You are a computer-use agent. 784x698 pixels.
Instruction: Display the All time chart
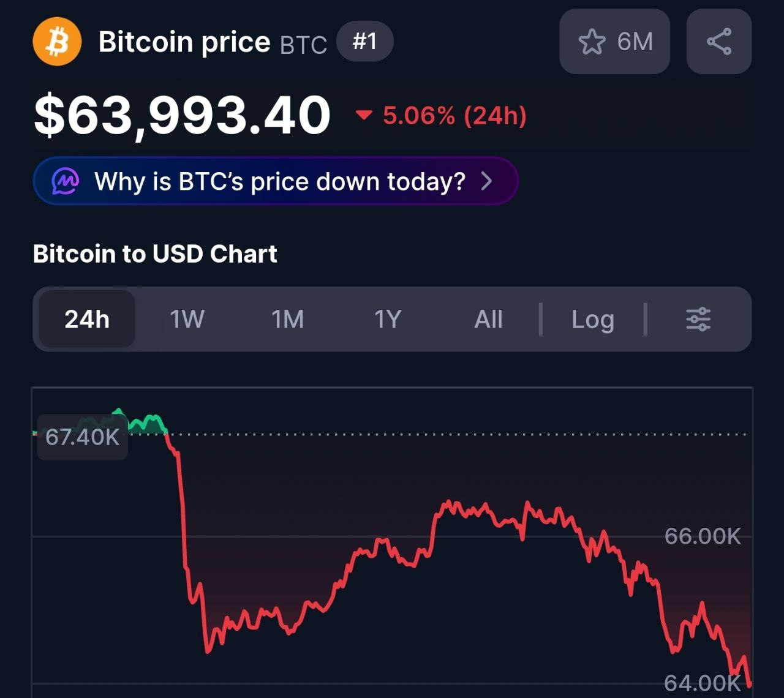coord(488,319)
